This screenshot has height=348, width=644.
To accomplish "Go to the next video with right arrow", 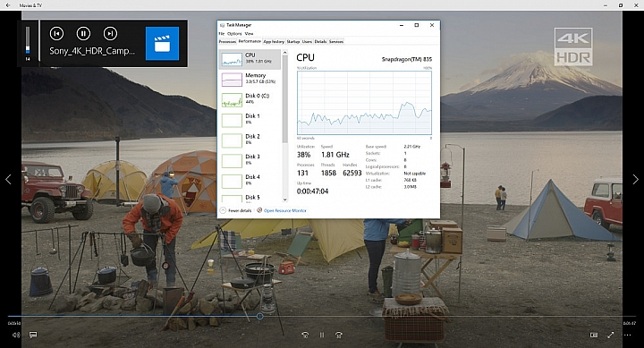I will pos(635,179).
